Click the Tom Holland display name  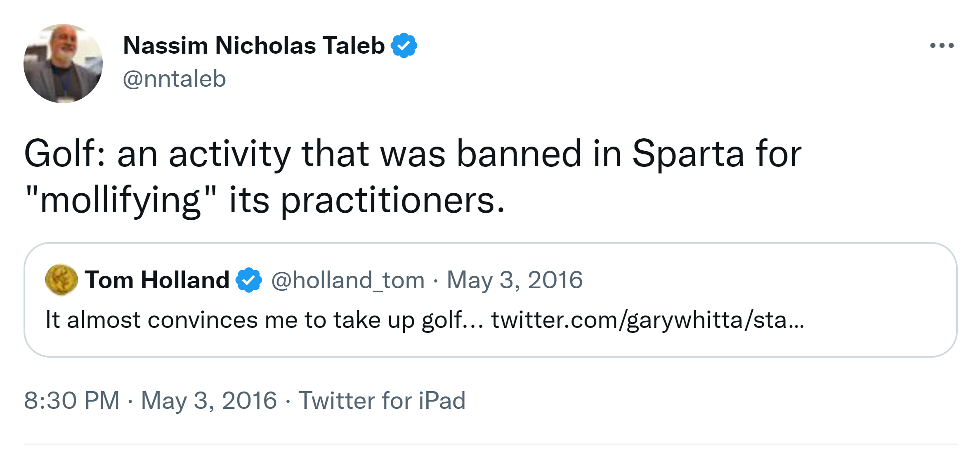click(x=157, y=280)
